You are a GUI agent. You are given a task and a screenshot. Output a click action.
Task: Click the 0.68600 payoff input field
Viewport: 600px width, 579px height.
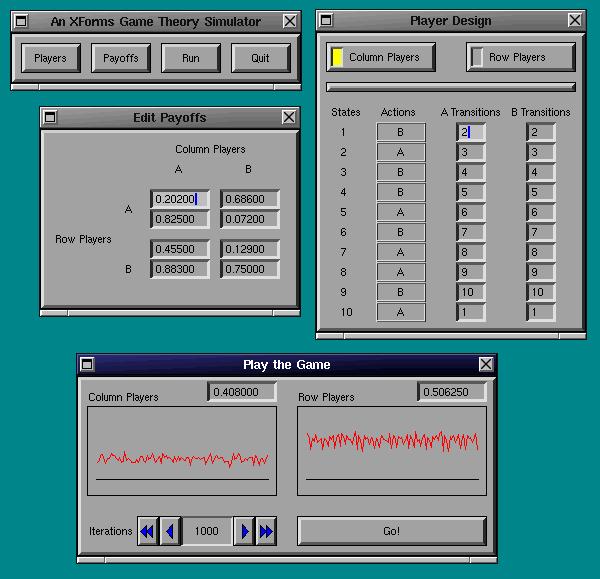point(250,200)
